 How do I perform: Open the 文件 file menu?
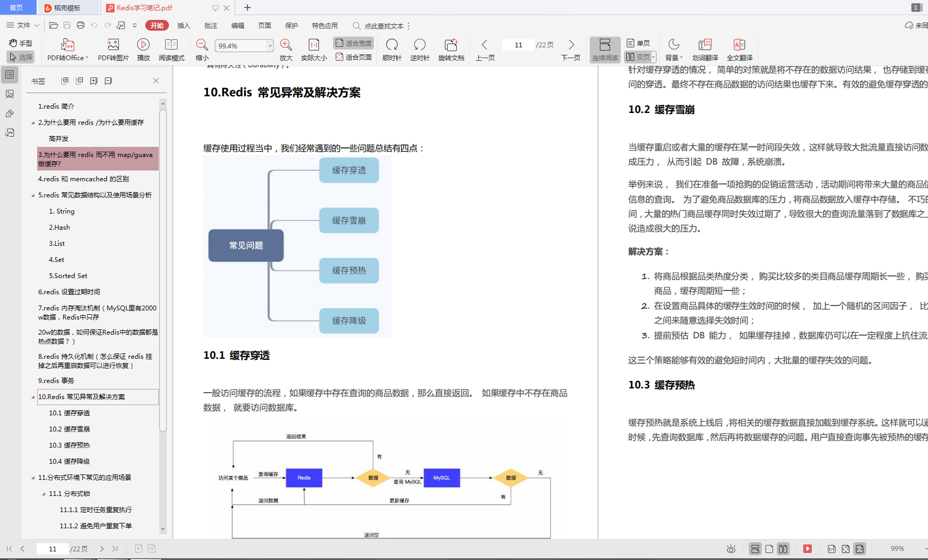[23, 25]
